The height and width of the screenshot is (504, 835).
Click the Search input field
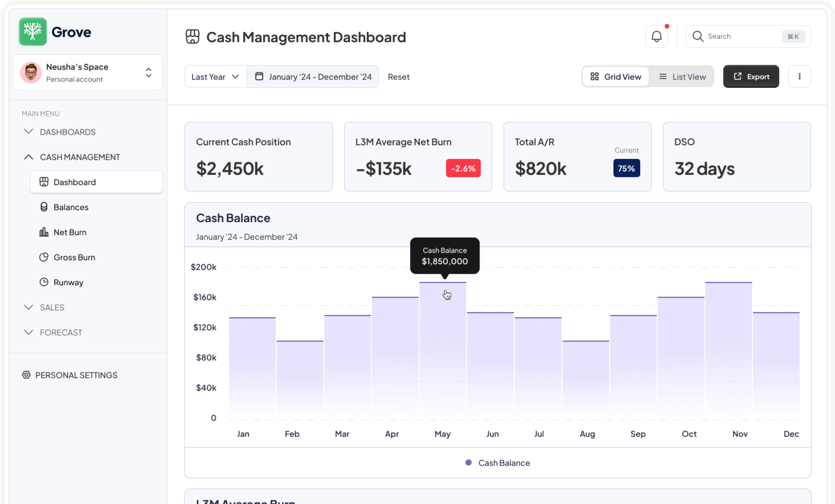[742, 37]
